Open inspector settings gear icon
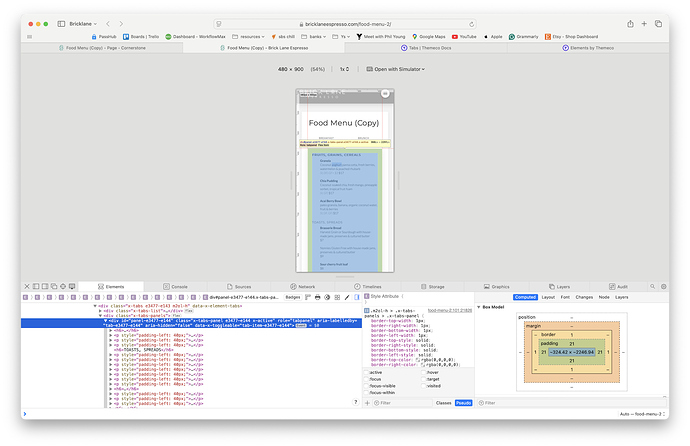The image size is (690, 446). coord(664,286)
